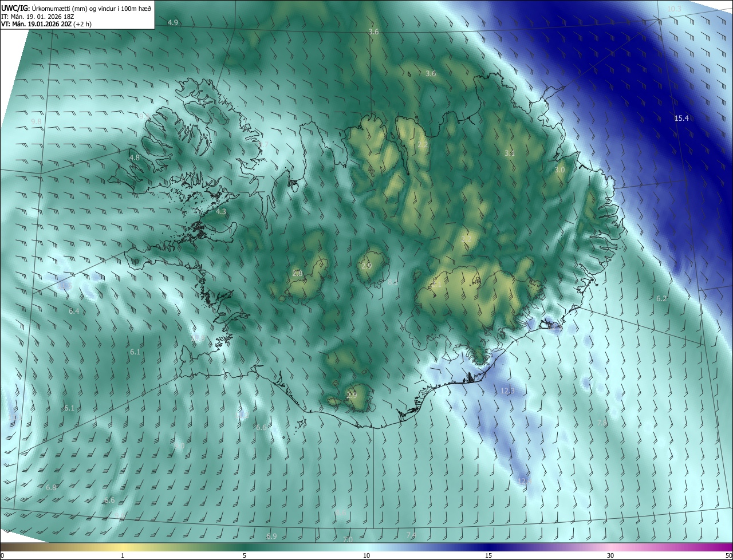The height and width of the screenshot is (560, 733).
Task: Click the color scale tick labeled 5
Action: [x=245, y=555]
